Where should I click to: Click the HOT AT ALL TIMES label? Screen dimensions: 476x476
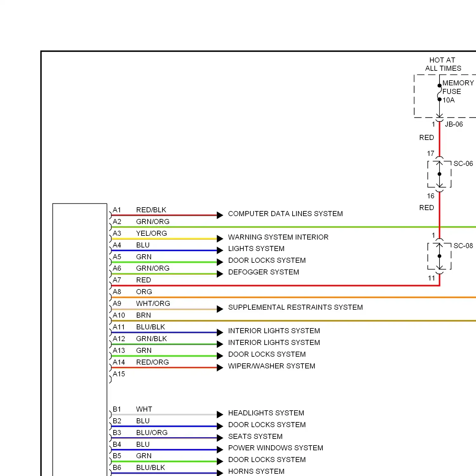point(443,64)
